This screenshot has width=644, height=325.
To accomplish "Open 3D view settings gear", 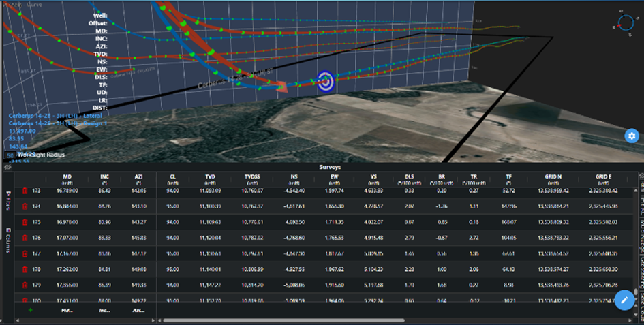I will point(632,136).
